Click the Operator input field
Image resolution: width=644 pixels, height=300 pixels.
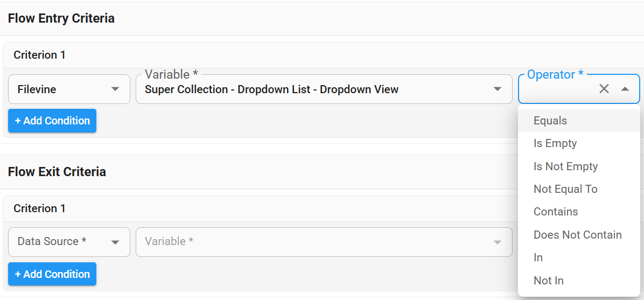557,89
